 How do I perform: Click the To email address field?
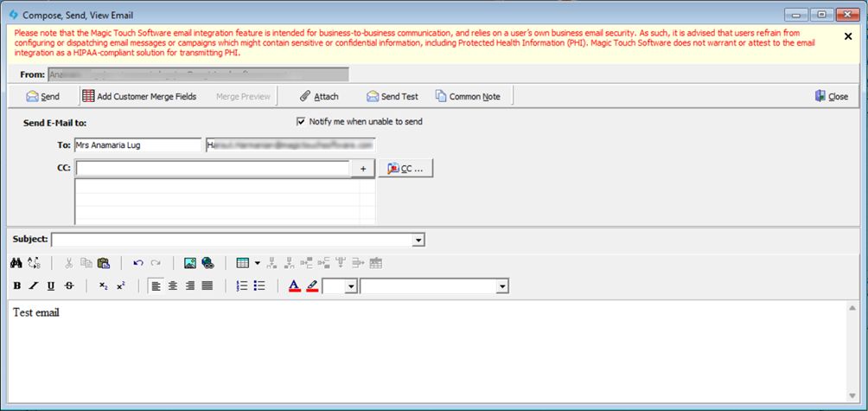pyautogui.click(x=290, y=145)
